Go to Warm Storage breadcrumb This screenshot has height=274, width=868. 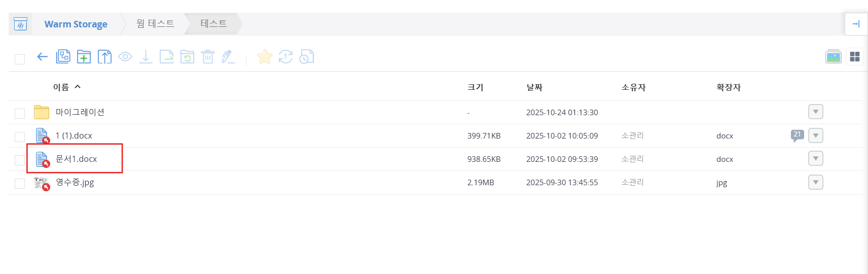tap(76, 24)
